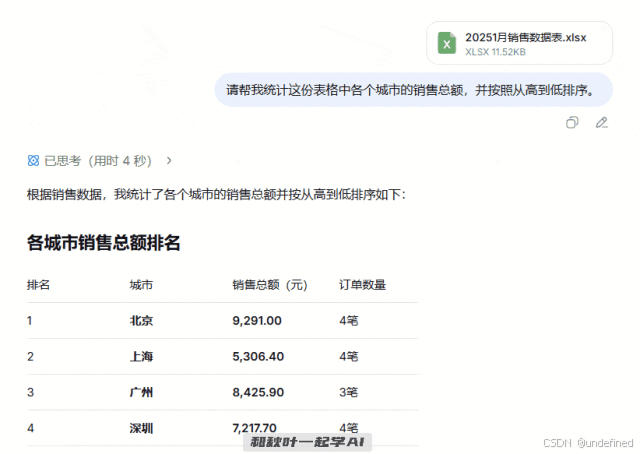Viewport: 640px width, 454px height.
Task: Click the 4笔 order count in 上海 row
Action: (349, 356)
